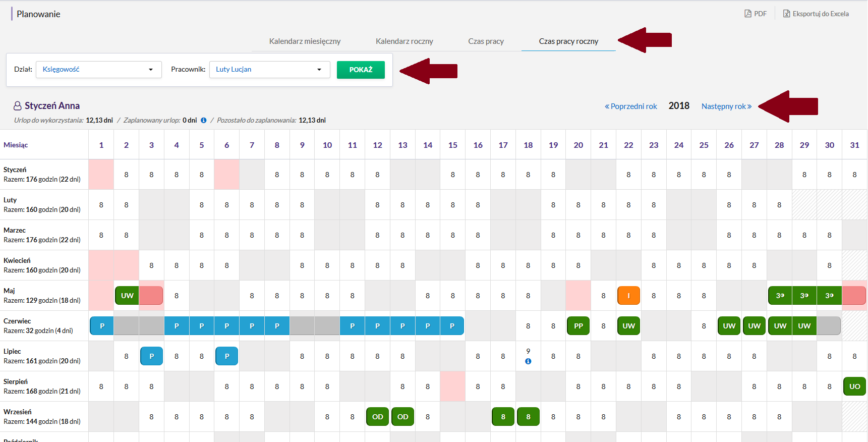Click the UW badge on Czerwiec day 22
This screenshot has width=868, height=442.
pos(628,326)
